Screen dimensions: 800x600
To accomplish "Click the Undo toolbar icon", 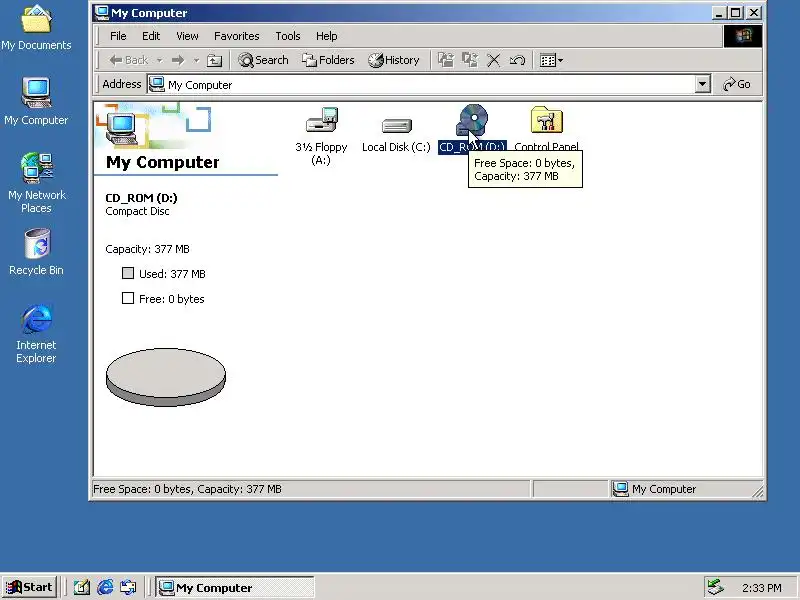I will pos(517,61).
